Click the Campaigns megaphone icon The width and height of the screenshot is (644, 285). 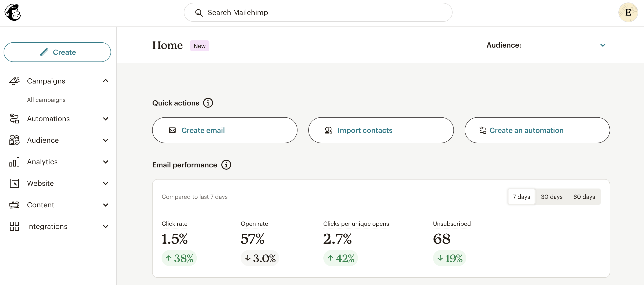coord(14,81)
